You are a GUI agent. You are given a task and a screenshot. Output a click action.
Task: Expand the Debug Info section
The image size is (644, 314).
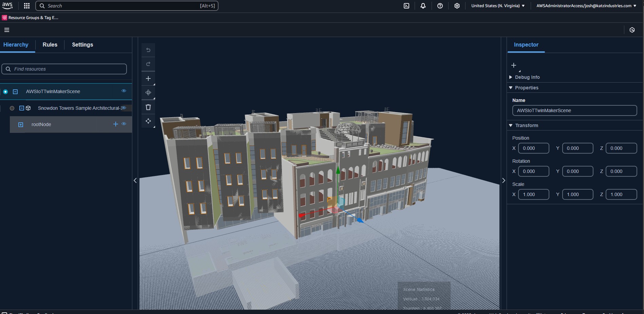pos(511,77)
